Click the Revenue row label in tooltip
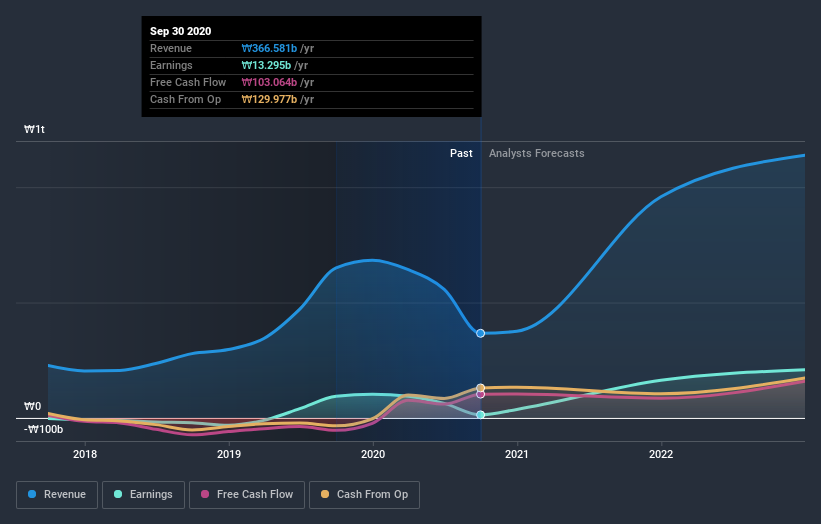Image resolution: width=821 pixels, height=524 pixels. (171, 48)
